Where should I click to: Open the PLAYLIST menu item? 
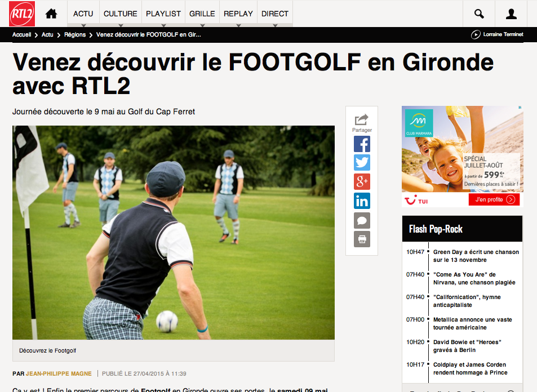tap(163, 14)
